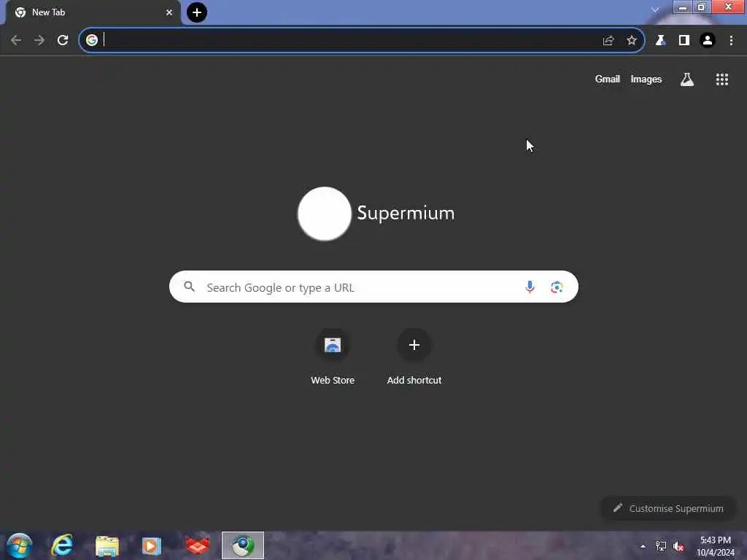The height and width of the screenshot is (560, 747).
Task: Open the Gmail link
Action: 608,79
